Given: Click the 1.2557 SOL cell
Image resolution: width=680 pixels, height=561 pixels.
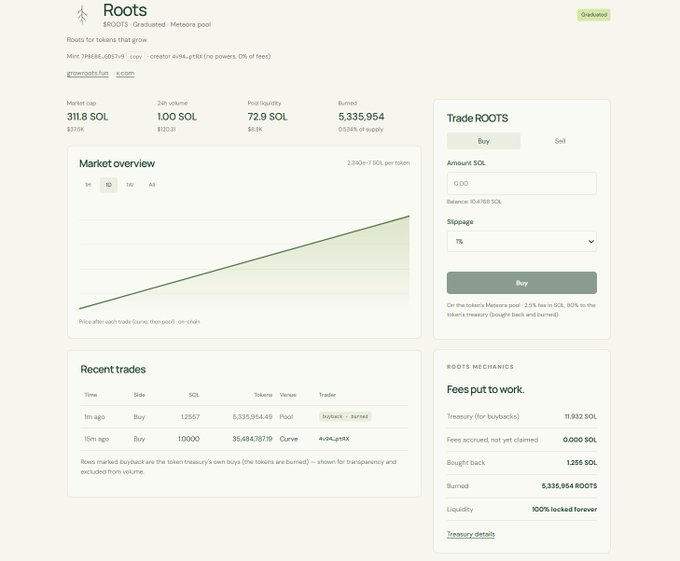Looking at the screenshot, I should click(x=190, y=417).
